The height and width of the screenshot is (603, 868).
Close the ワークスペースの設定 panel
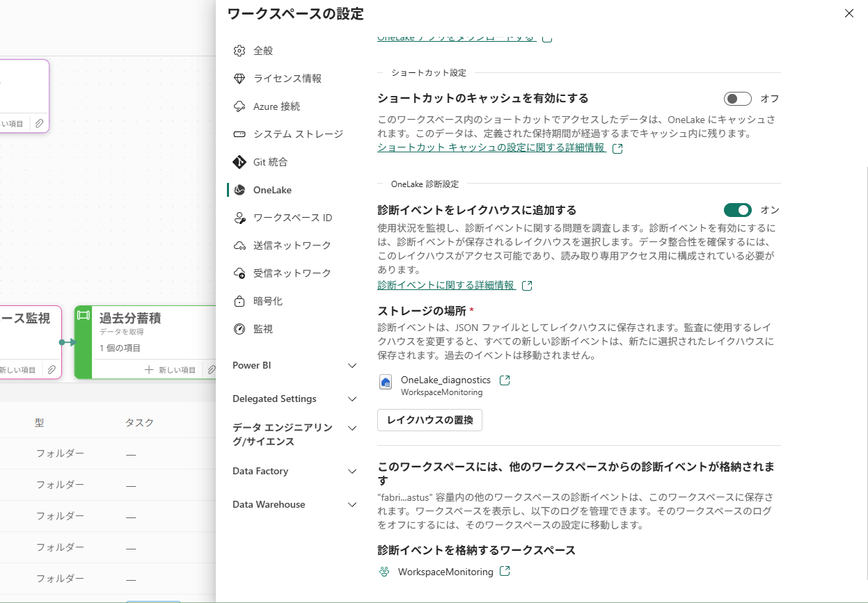[x=849, y=13]
